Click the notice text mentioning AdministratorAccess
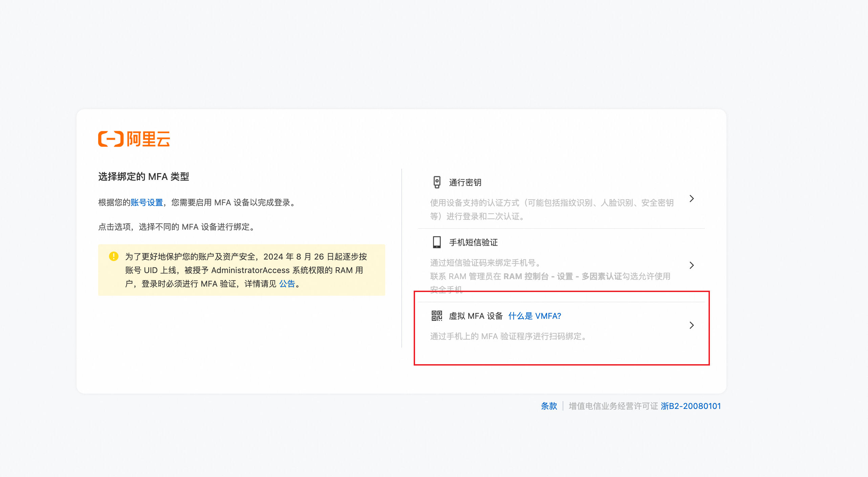The image size is (868, 477). (x=246, y=270)
